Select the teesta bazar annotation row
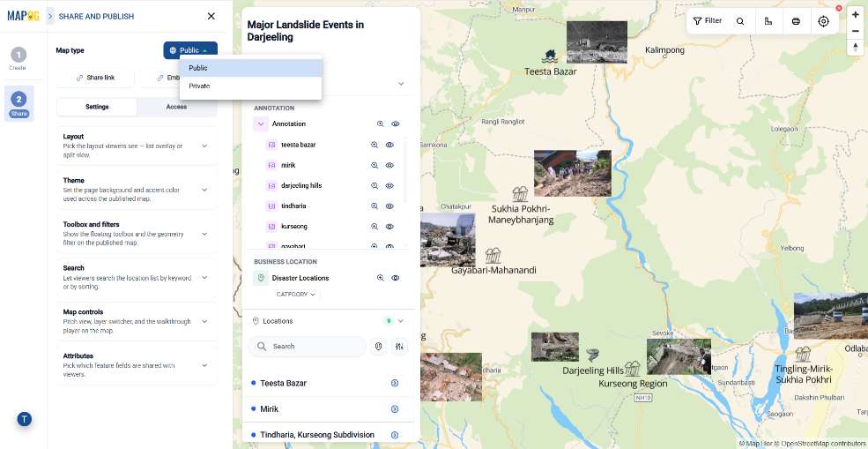 click(330, 145)
